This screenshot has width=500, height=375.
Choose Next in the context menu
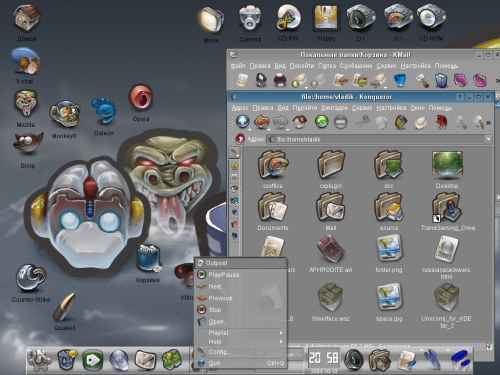click(x=240, y=286)
